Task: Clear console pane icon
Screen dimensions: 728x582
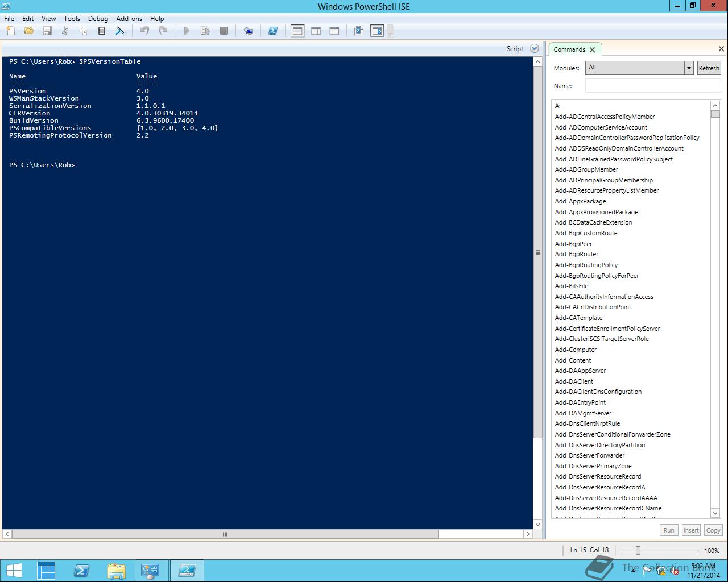Action: tap(119, 31)
